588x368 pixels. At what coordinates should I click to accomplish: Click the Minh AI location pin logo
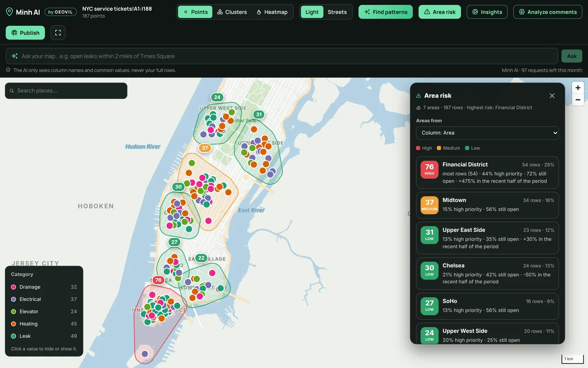pyautogui.click(x=9, y=12)
